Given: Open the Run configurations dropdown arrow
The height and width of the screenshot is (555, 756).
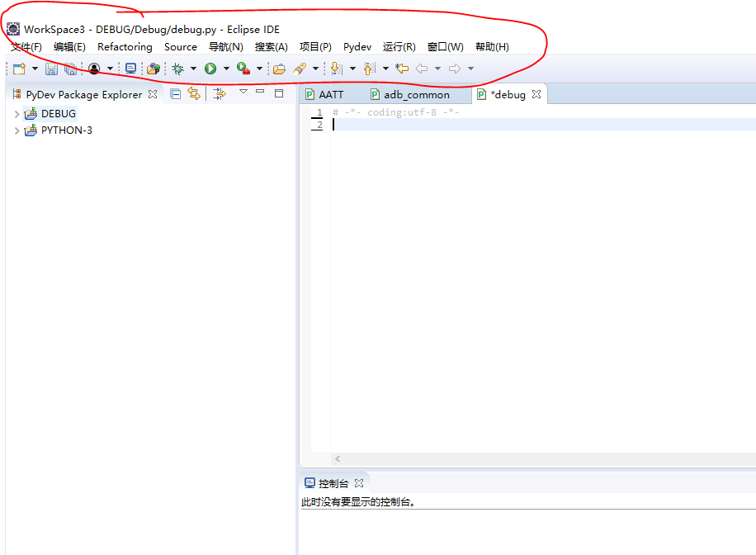Looking at the screenshot, I should [226, 69].
